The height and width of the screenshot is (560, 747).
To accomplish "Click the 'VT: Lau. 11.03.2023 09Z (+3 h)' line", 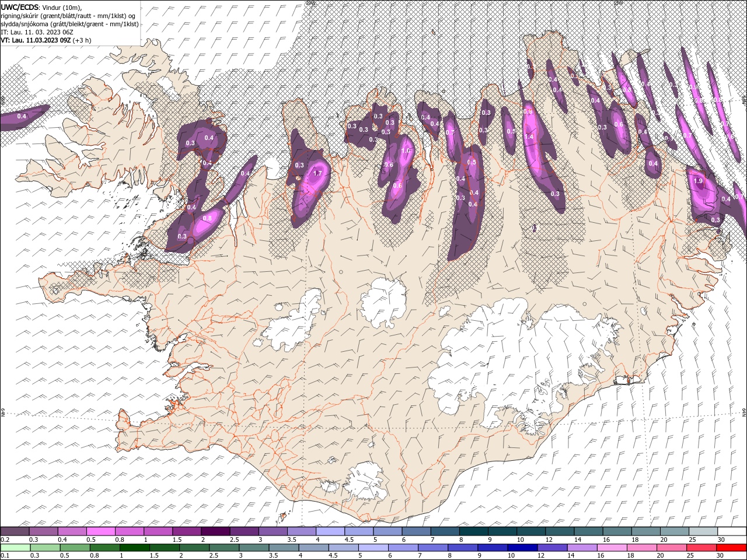I will 46,40.
